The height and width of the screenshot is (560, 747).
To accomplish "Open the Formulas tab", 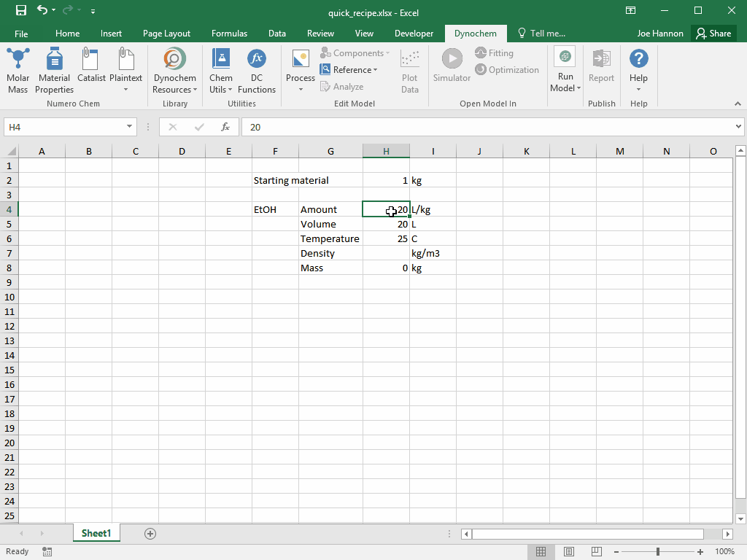I will coord(229,34).
